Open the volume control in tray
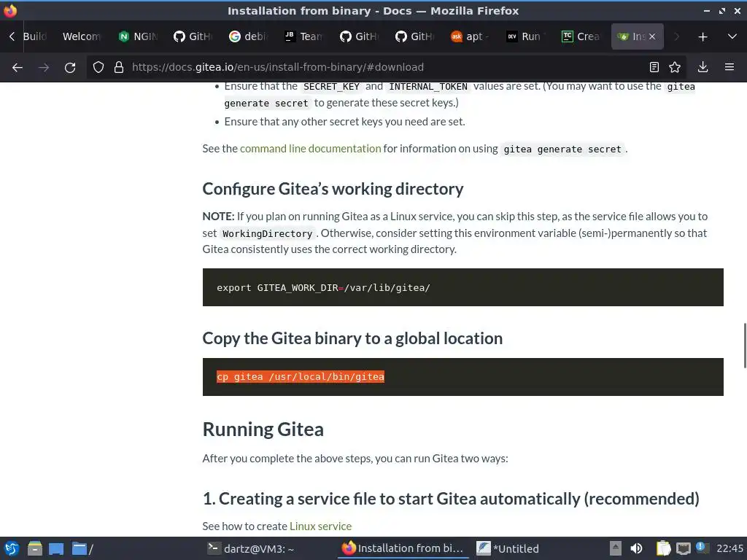747x560 pixels. 636,548
